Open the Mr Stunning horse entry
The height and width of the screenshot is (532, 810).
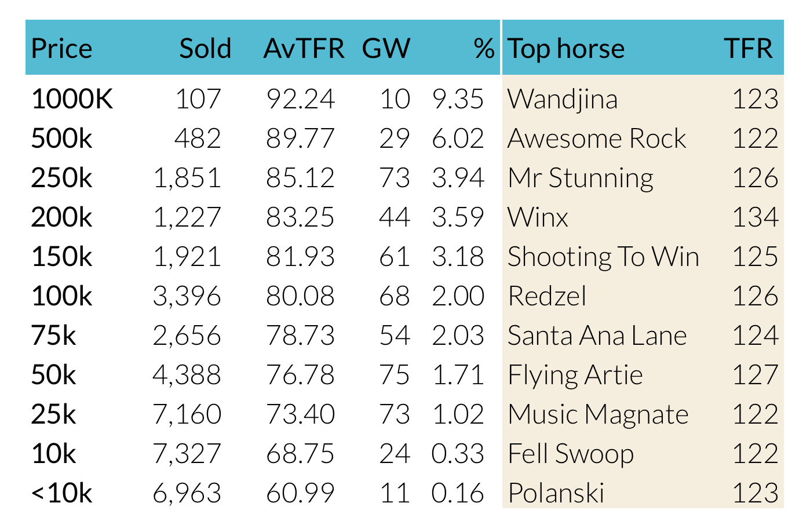(x=581, y=178)
